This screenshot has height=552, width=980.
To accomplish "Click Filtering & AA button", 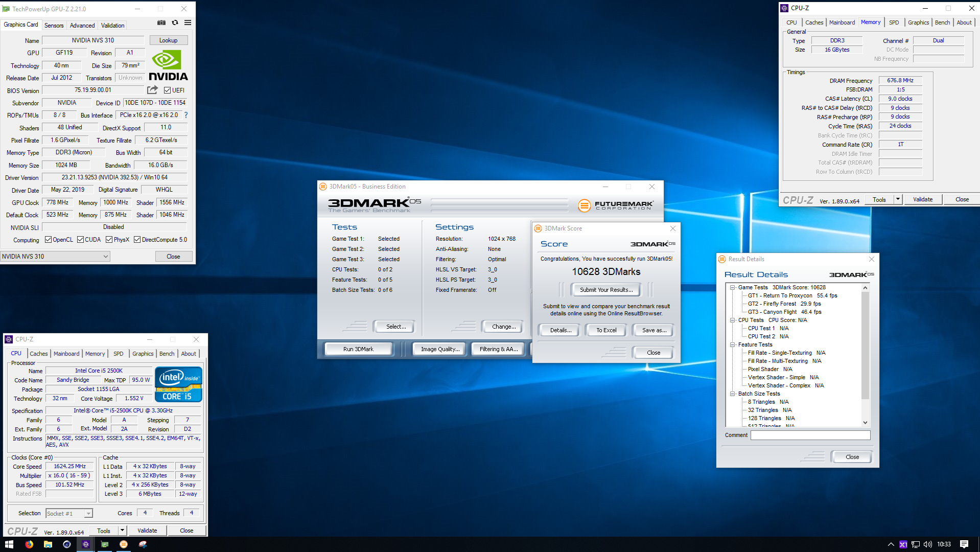I will [x=498, y=349].
